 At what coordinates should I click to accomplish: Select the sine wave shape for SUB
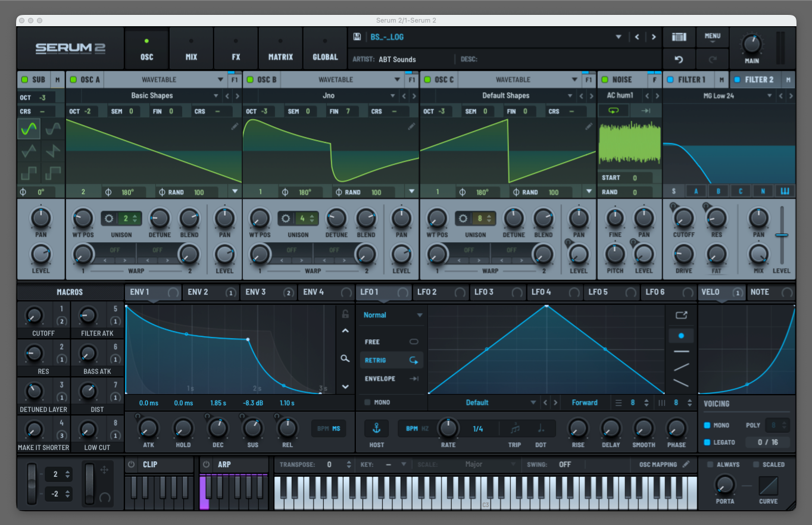pyautogui.click(x=29, y=129)
